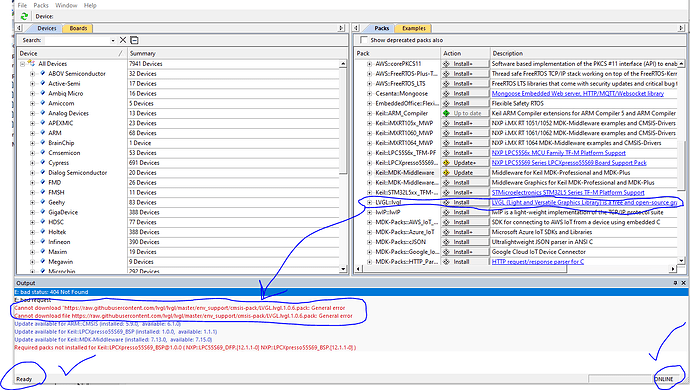Open the File menu

point(22,5)
